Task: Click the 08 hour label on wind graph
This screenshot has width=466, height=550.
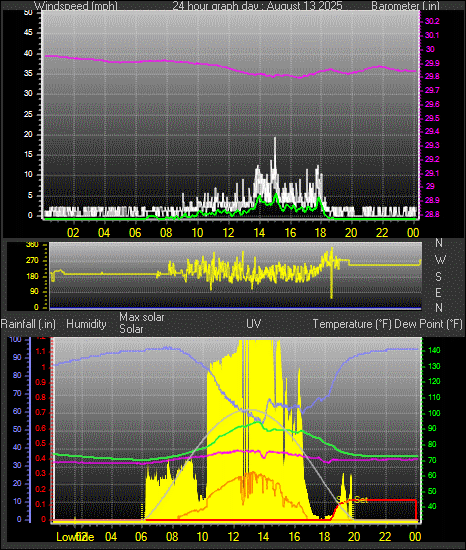Action: 166,233
